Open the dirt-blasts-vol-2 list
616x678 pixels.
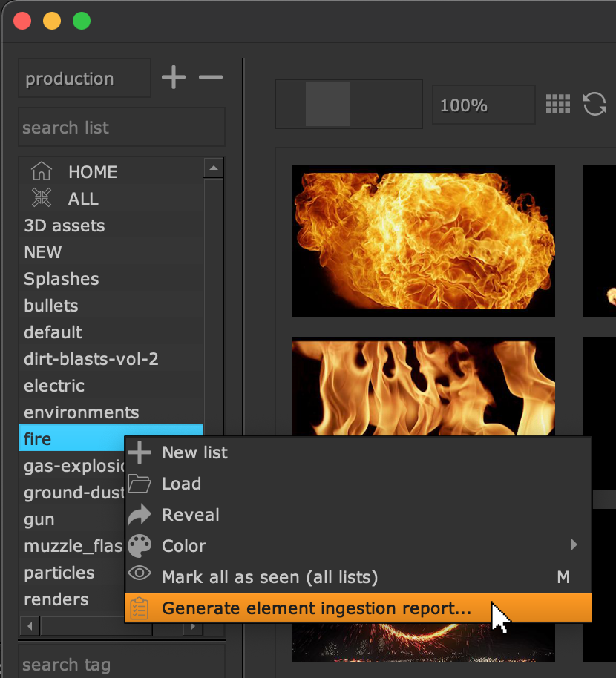pos(91,359)
